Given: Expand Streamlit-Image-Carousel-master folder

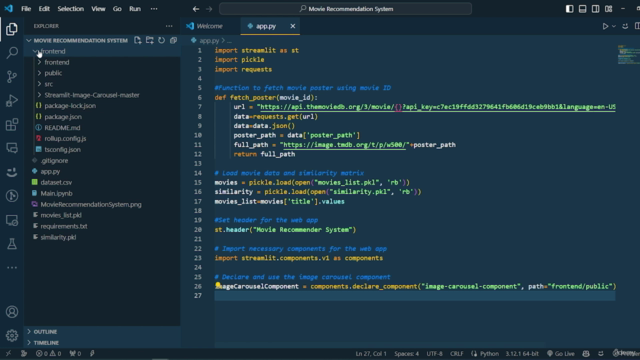Looking at the screenshot, I should coord(92,95).
